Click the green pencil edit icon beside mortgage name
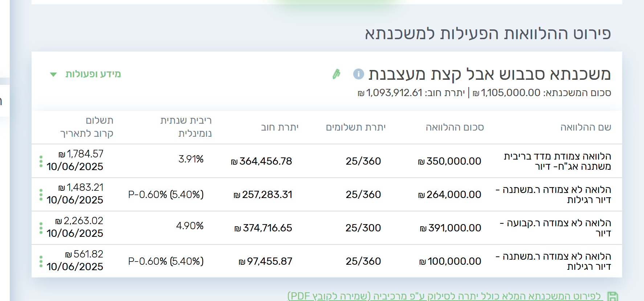This screenshot has height=301, width=644. (337, 74)
